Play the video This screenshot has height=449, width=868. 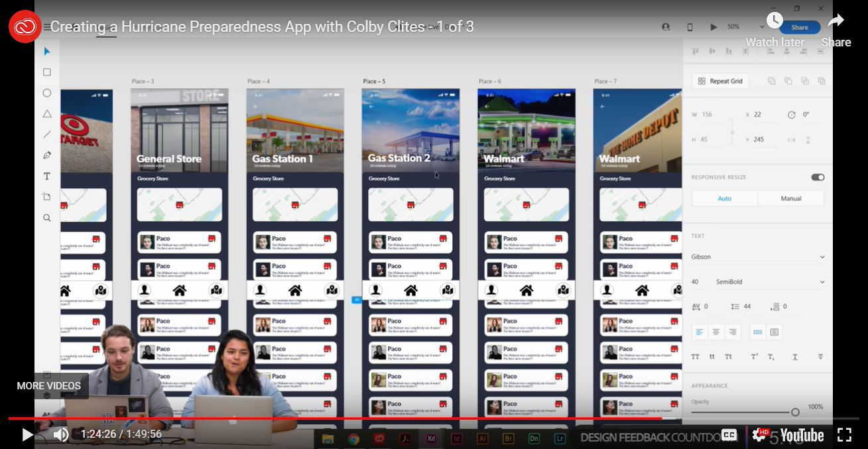click(27, 435)
